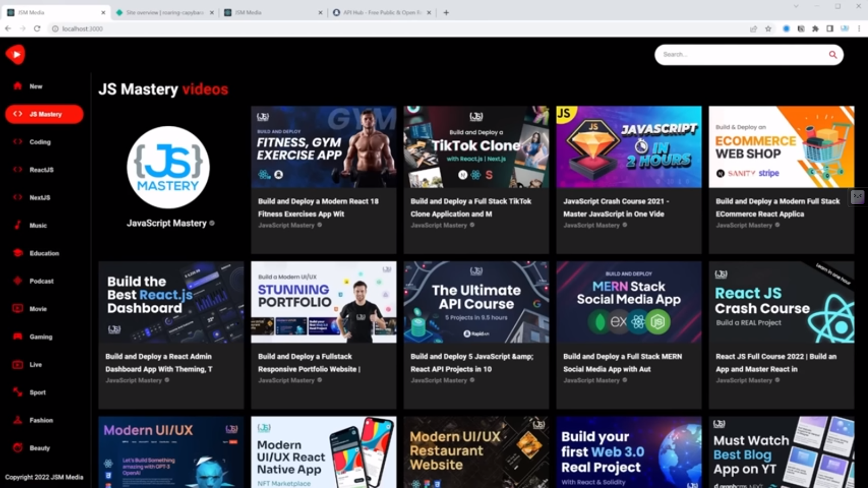
Task: Open Best React.js Dashboard thumbnail
Action: (x=171, y=302)
